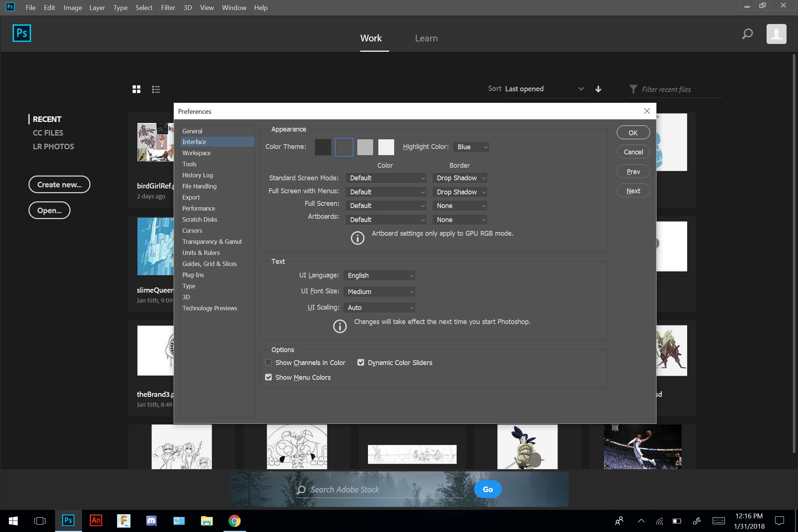Image resolution: width=798 pixels, height=532 pixels.
Task: Open the user profile avatar
Action: [x=776, y=34]
